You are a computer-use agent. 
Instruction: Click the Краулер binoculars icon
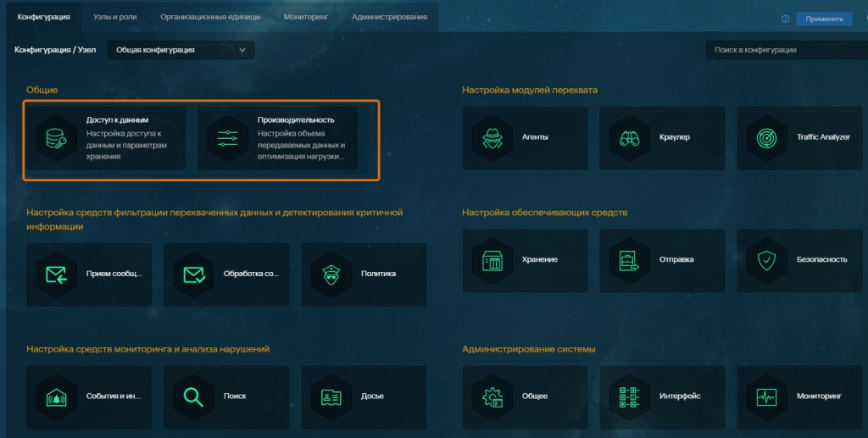point(630,137)
